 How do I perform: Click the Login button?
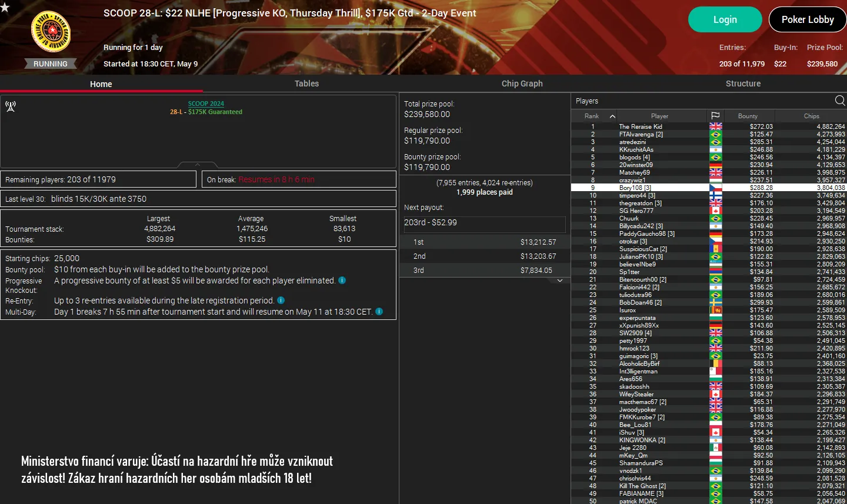coord(725,19)
